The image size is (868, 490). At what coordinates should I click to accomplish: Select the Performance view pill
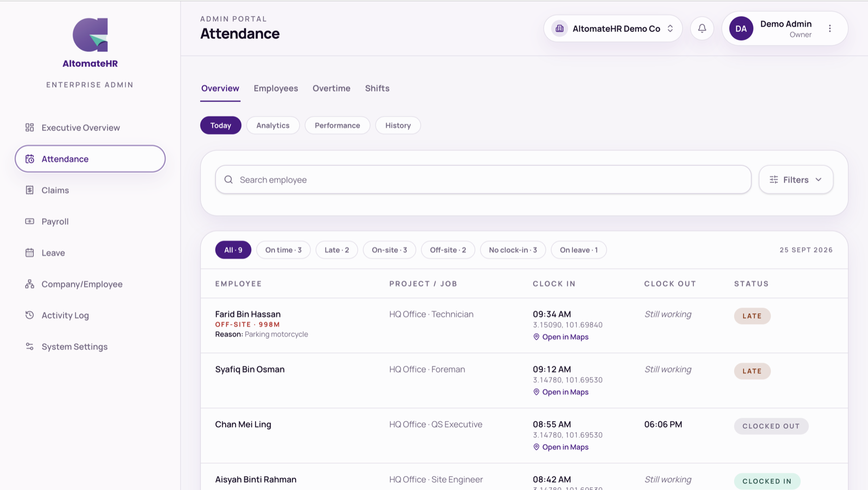tap(337, 125)
